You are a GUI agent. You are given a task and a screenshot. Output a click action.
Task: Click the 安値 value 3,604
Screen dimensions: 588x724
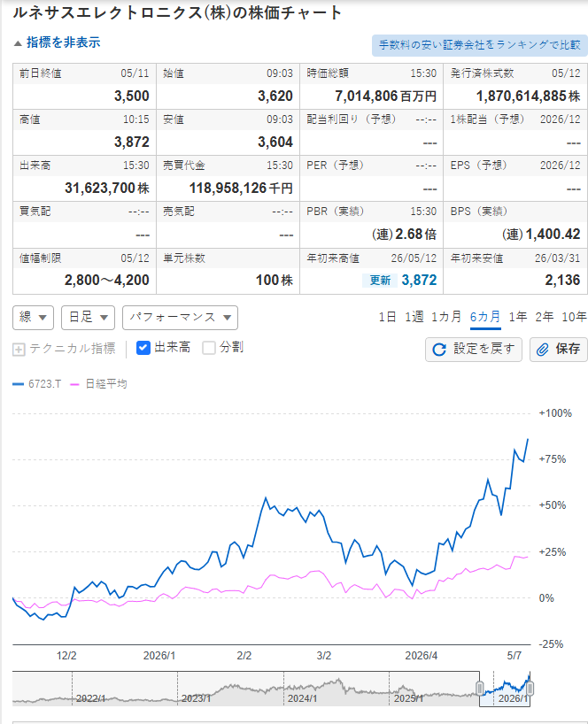coord(275,142)
